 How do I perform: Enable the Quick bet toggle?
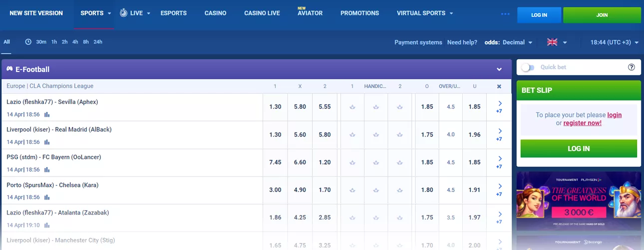528,67
